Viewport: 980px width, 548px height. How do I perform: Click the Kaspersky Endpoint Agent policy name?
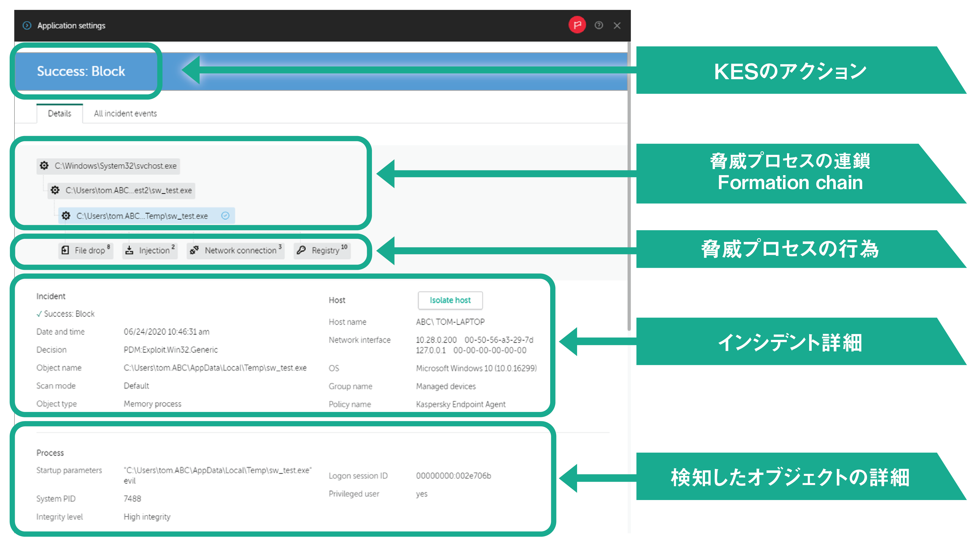(x=460, y=404)
